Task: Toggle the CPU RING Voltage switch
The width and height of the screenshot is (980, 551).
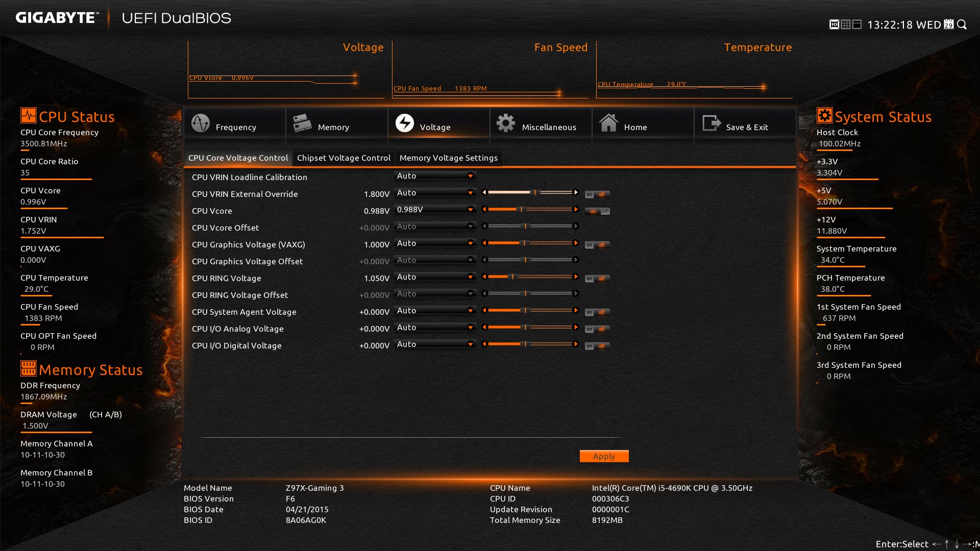Action: tap(598, 279)
